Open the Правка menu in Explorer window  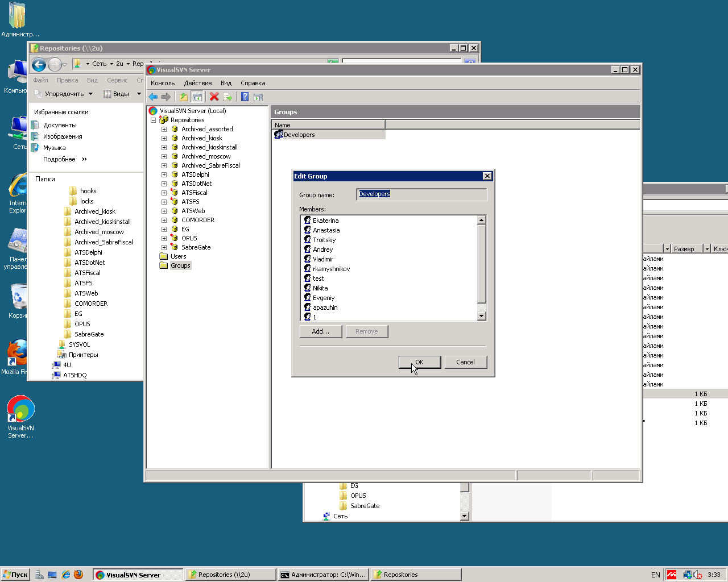coord(67,80)
